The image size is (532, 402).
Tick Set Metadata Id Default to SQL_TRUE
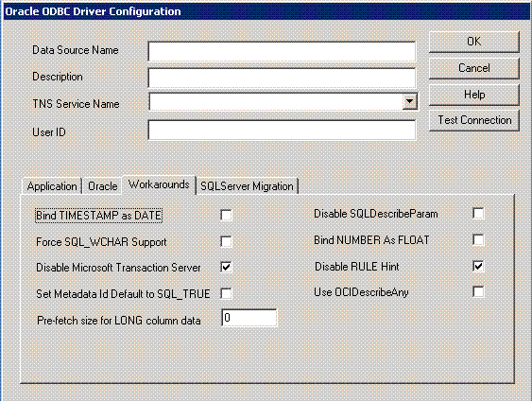click(226, 293)
